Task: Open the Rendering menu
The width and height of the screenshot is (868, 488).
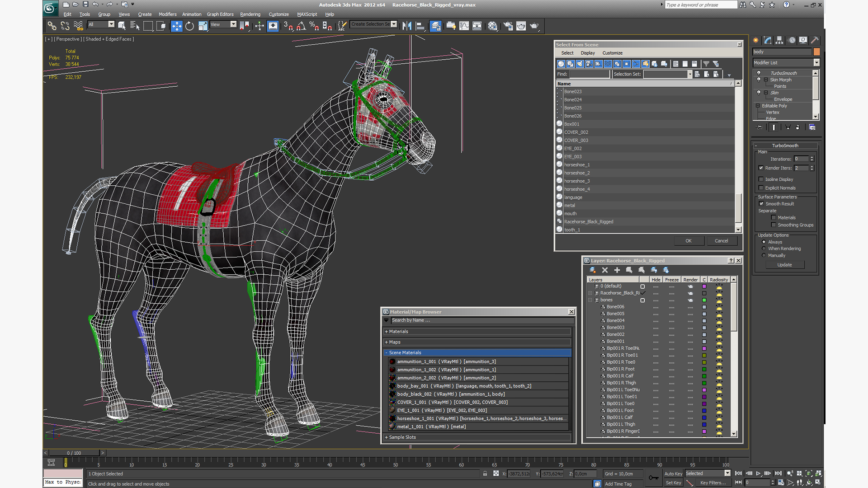Action: (x=250, y=14)
